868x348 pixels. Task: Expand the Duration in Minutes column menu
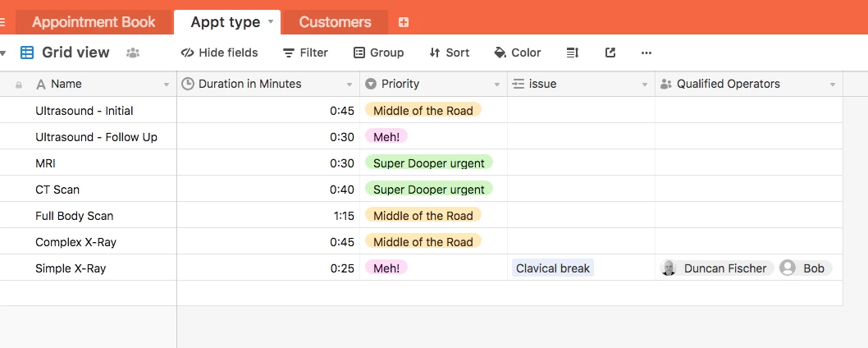(349, 85)
